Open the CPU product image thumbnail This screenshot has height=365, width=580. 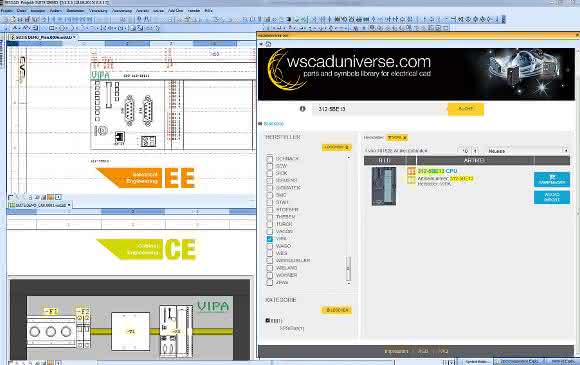click(384, 186)
